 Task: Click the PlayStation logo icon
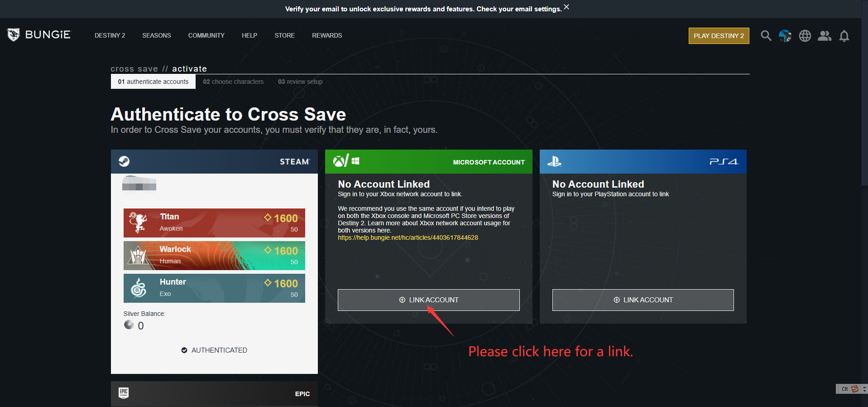554,161
